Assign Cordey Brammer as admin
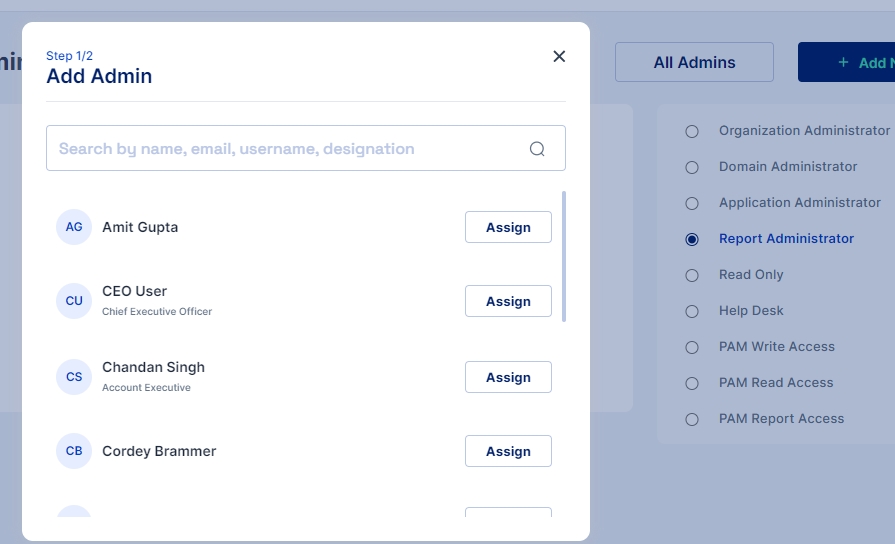Image resolution: width=895 pixels, height=544 pixels. [508, 451]
